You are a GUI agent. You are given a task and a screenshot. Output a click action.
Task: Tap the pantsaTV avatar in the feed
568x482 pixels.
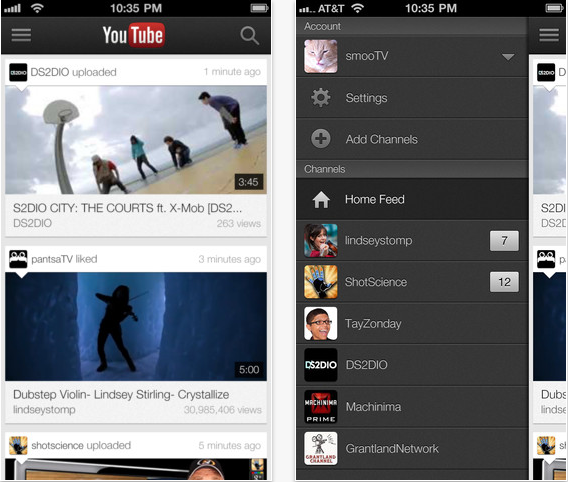pyautogui.click(x=18, y=259)
